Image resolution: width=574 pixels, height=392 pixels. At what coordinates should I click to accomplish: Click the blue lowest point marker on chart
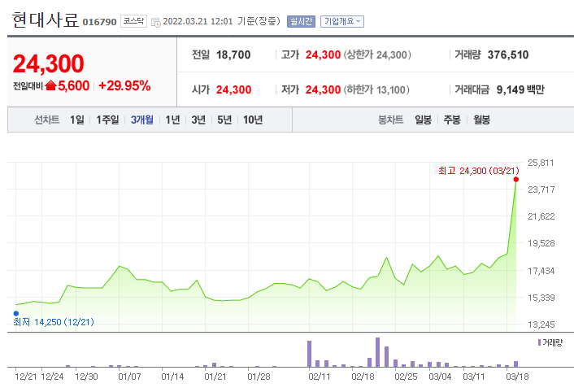pyautogui.click(x=16, y=313)
